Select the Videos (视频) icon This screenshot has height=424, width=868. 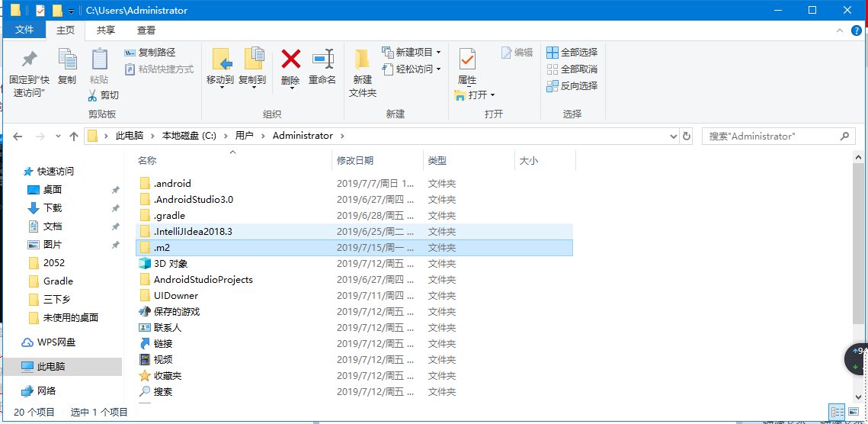[145, 360]
